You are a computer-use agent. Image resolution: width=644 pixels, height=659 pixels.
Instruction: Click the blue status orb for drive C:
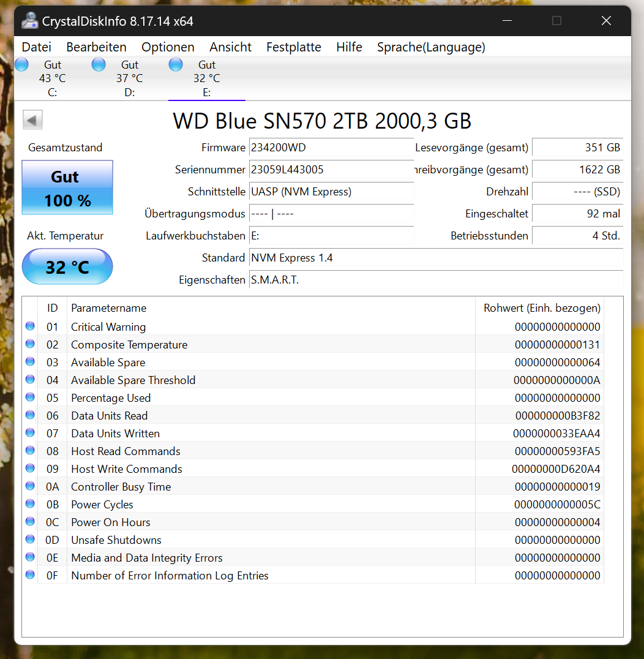click(x=21, y=65)
